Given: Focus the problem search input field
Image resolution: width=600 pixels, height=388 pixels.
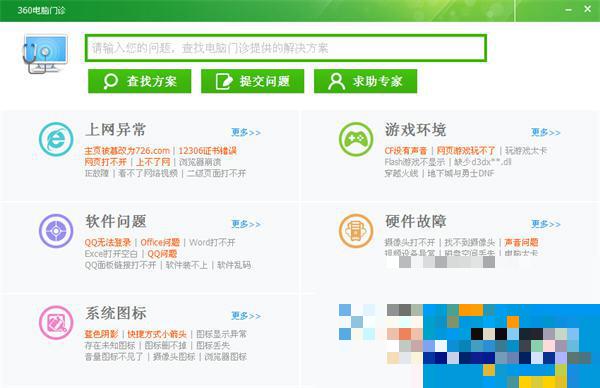Looking at the screenshot, I should pyautogui.click(x=286, y=48).
